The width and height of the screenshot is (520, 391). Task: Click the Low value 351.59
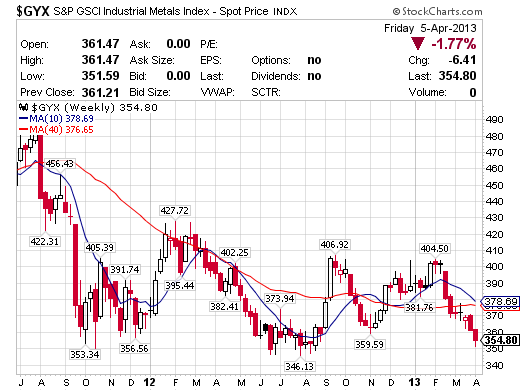click(100, 76)
